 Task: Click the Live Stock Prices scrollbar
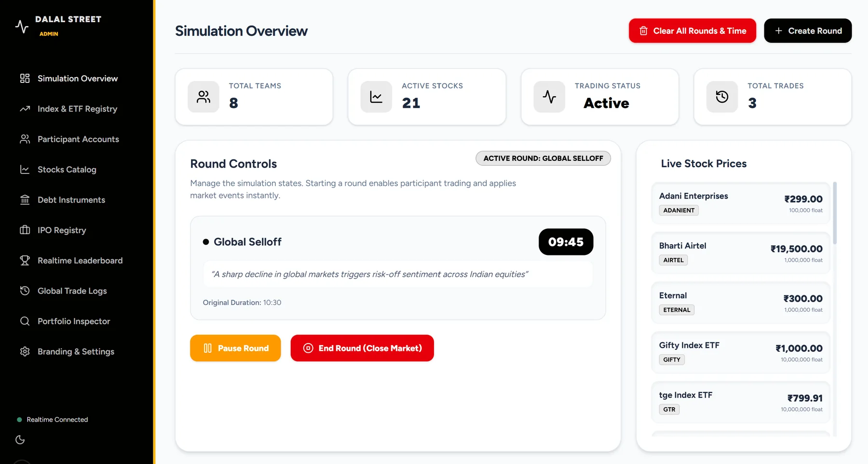pos(835,213)
